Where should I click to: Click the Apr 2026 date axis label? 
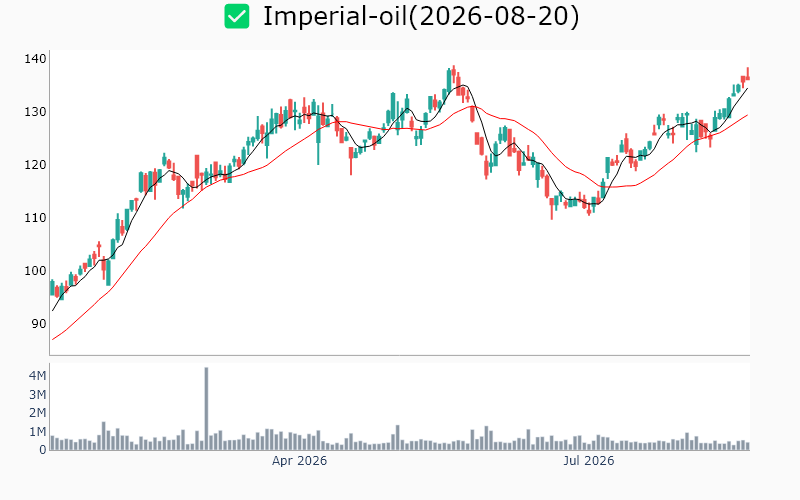click(x=299, y=461)
